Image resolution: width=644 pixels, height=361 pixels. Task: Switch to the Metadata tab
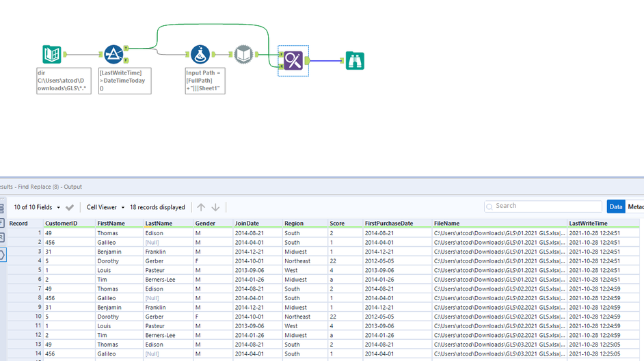pyautogui.click(x=636, y=206)
